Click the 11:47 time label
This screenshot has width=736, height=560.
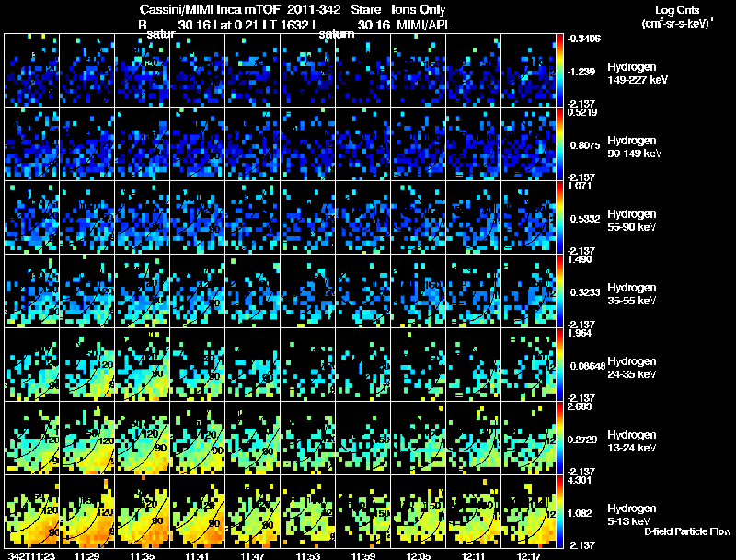coord(252,555)
